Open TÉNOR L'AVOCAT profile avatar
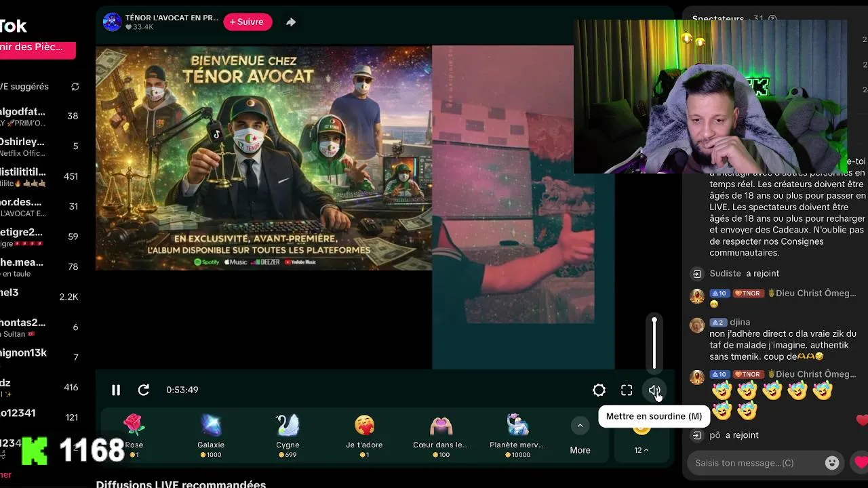Screen dimensions: 868x488 112,22
